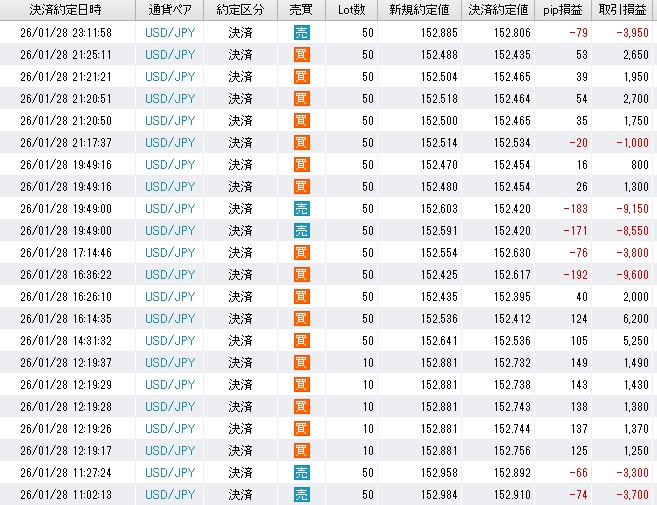Open the USD/JPY link in the 21:21:21 row
This screenshot has width=657, height=505.
pos(169,76)
